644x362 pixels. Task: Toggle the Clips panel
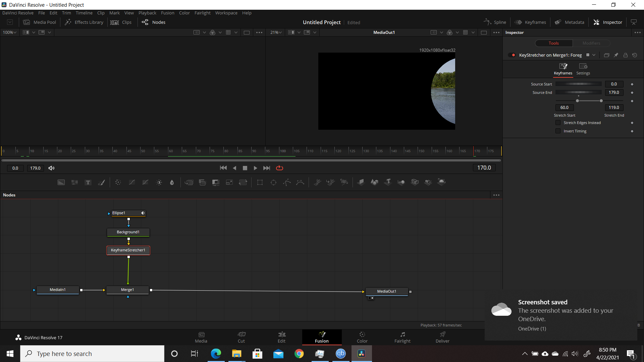pyautogui.click(x=121, y=22)
